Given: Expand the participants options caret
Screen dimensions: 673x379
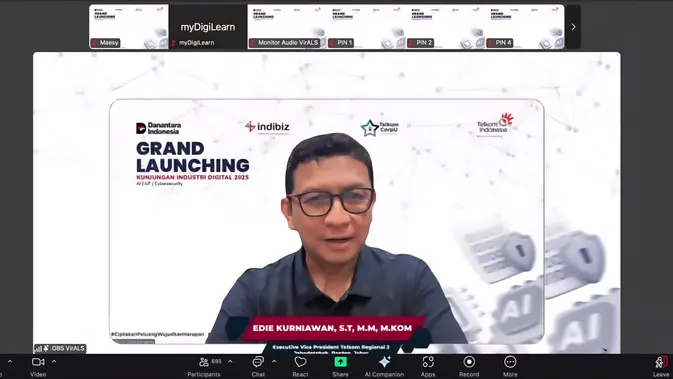Looking at the screenshot, I should tap(230, 362).
